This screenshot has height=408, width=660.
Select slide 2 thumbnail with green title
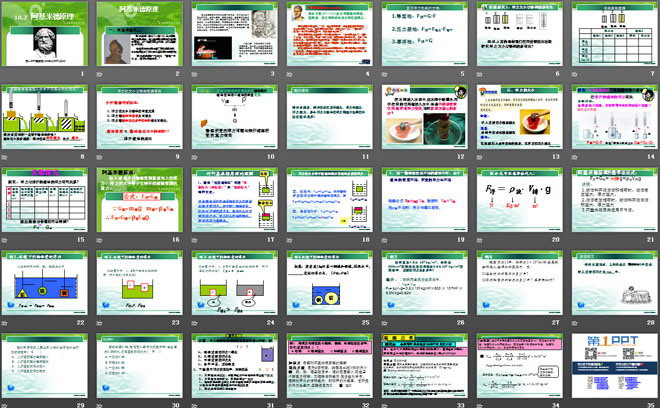140,34
